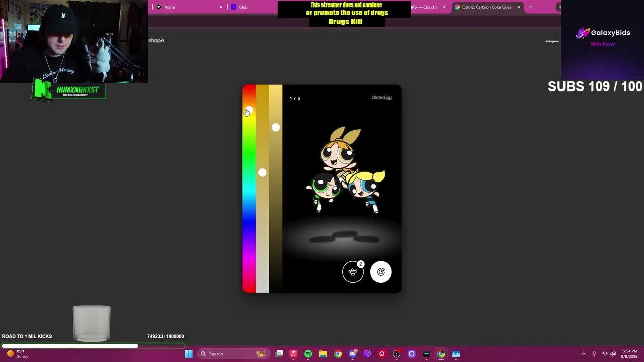Click the active Chrome window taskbar icon
Viewport: 644px width, 362px height.
441,354
